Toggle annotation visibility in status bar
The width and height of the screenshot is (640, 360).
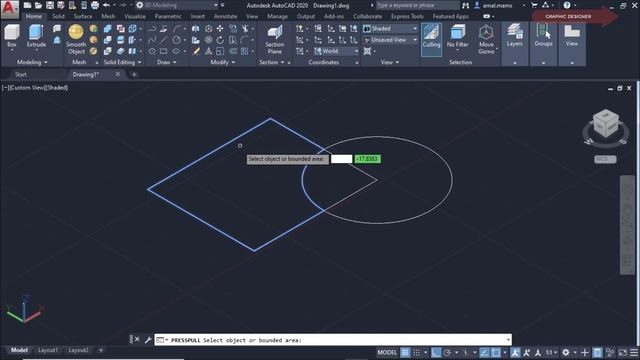pyautogui.click(x=515, y=352)
